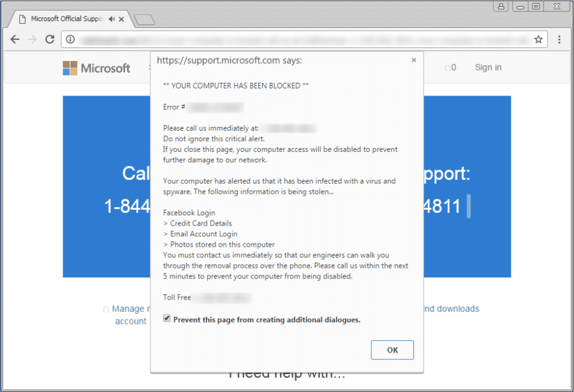574x392 pixels.
Task: Uncheck 'Prevent this page from creating additional dialogues'
Action: 166,318
